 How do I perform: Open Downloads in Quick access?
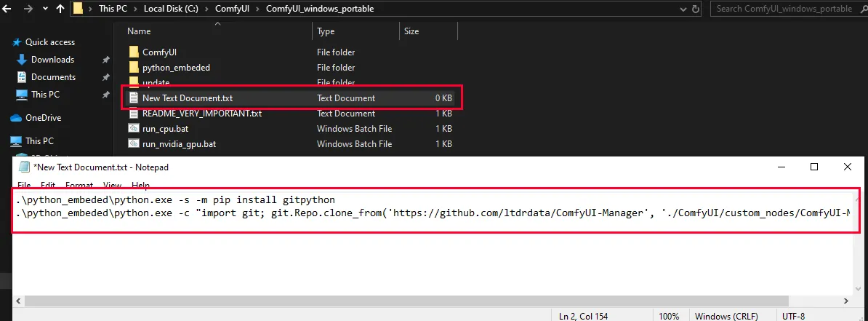pos(52,59)
